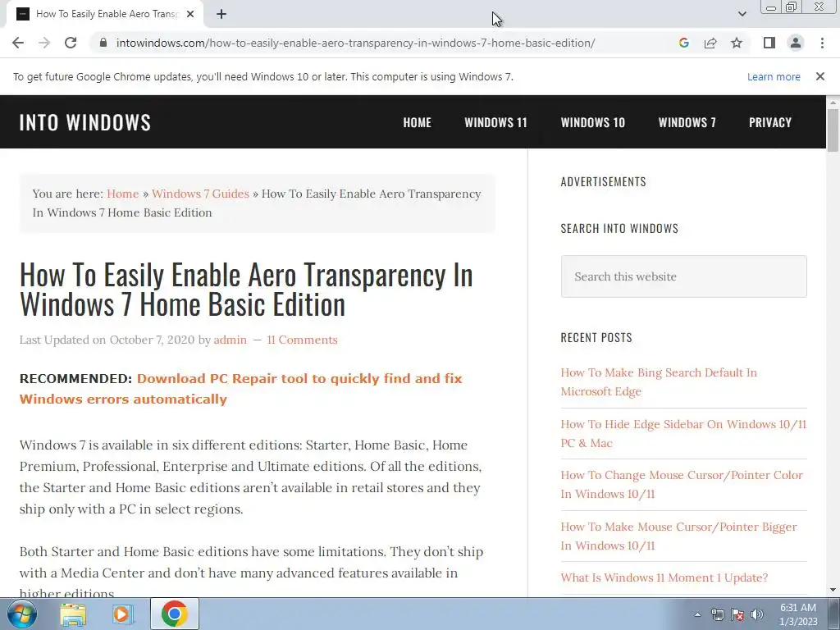Open How To Make Mouse Cursor Bigger post
Screen dimensions: 840x630
tap(678, 536)
